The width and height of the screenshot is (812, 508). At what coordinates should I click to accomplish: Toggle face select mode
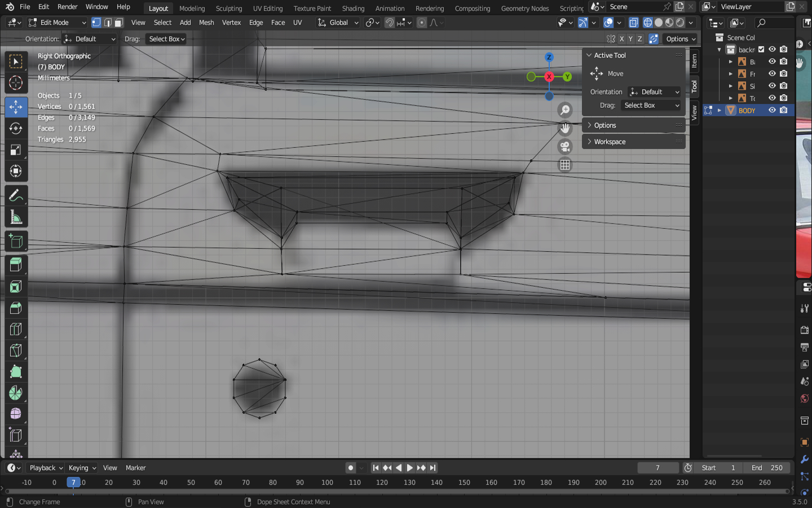tap(118, 23)
